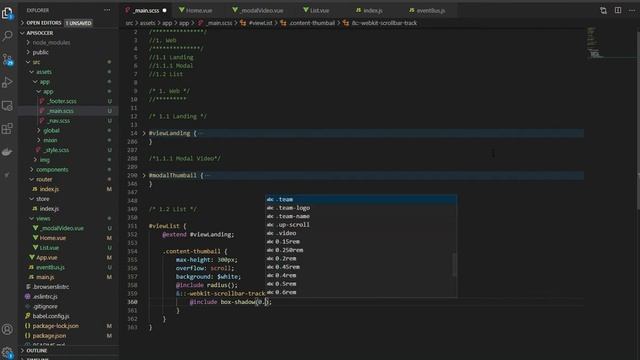
Task: Choose 0.15rem suggestion in autocomplete list
Action: pos(361,242)
